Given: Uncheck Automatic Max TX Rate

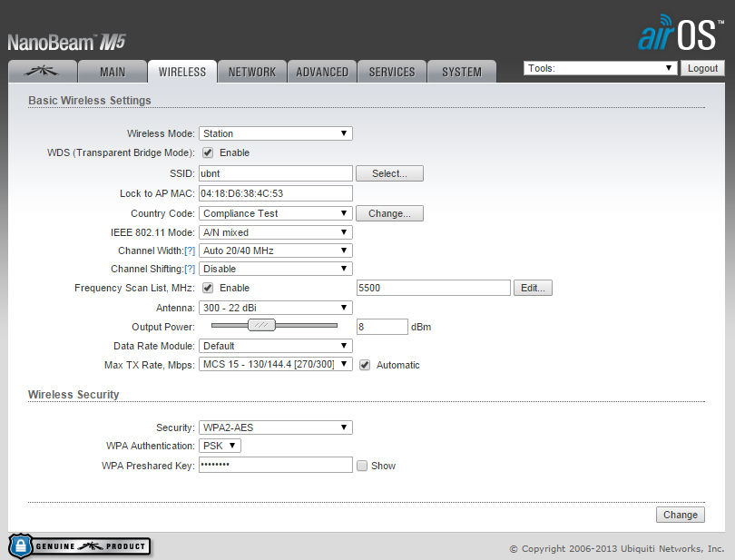Looking at the screenshot, I should click(365, 365).
